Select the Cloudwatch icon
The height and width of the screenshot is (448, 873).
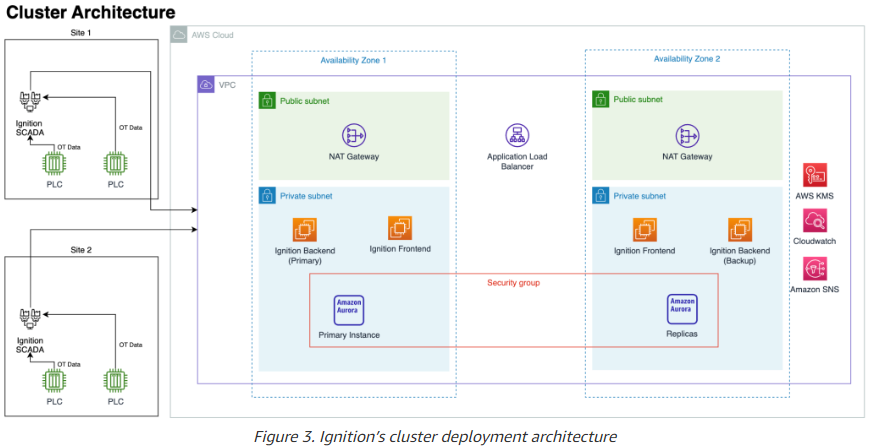tap(815, 221)
